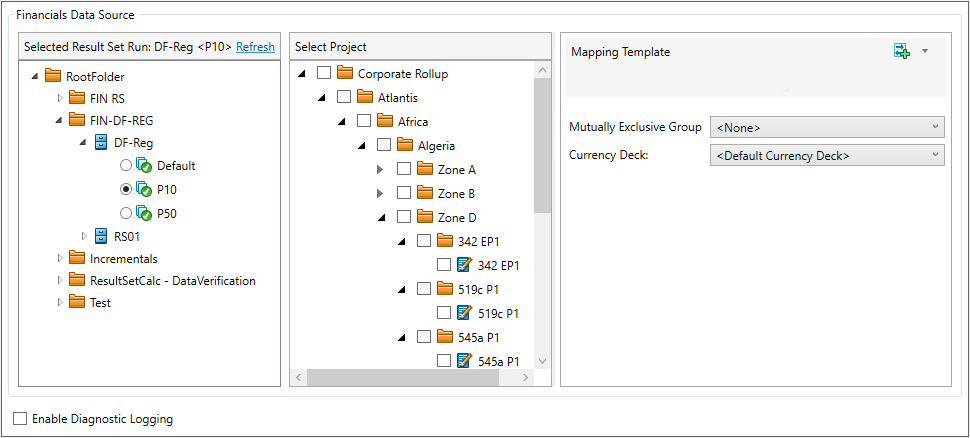Select the P50 run radio button
Screen dimensions: 970x438
coord(126,213)
